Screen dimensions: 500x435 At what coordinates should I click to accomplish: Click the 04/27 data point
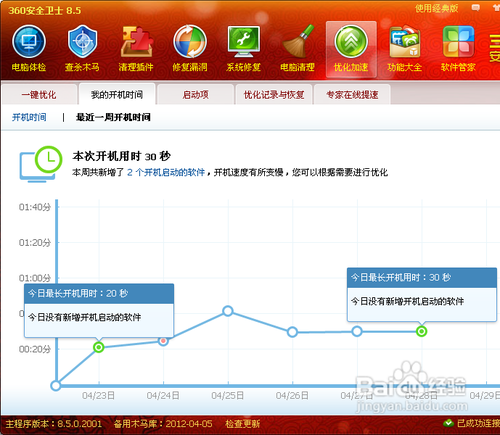tap(357, 331)
